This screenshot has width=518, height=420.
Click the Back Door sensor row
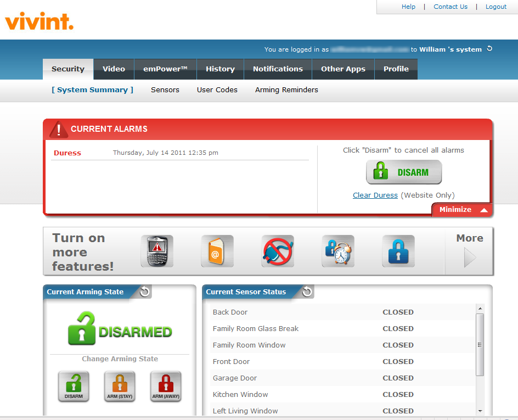point(342,312)
